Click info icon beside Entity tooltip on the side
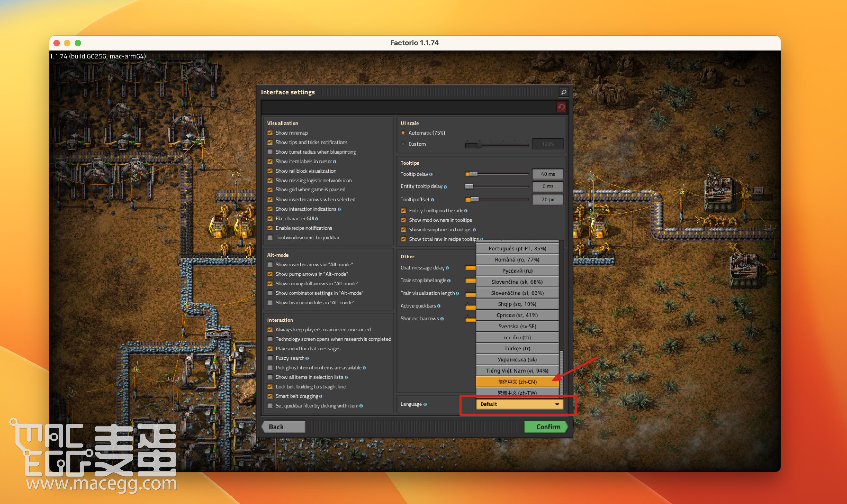The height and width of the screenshot is (504, 847). click(466, 211)
